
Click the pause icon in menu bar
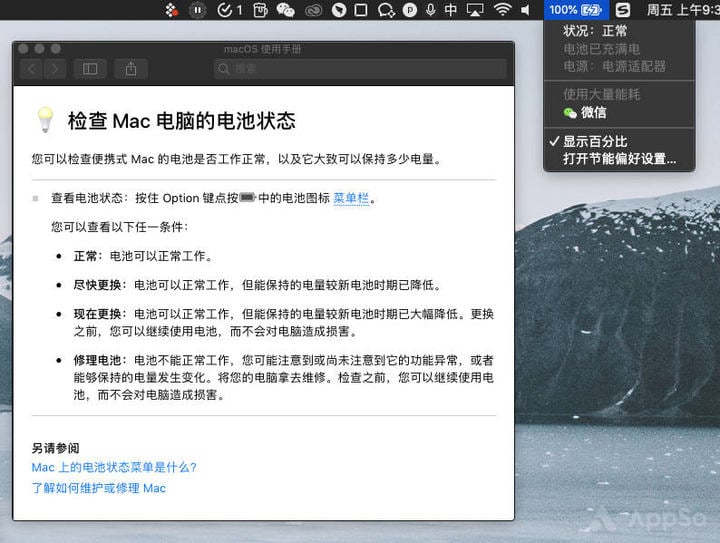click(x=197, y=10)
